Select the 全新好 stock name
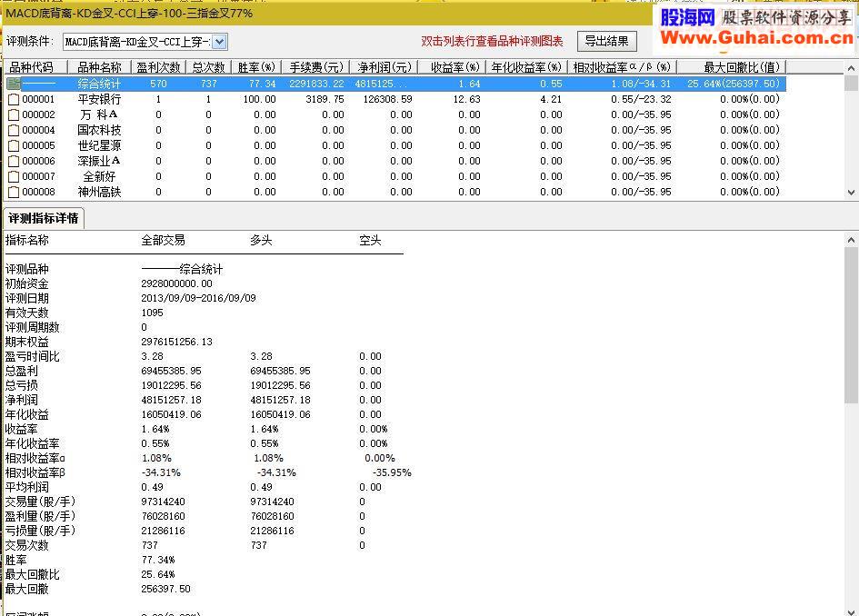859x616 pixels. [99, 176]
